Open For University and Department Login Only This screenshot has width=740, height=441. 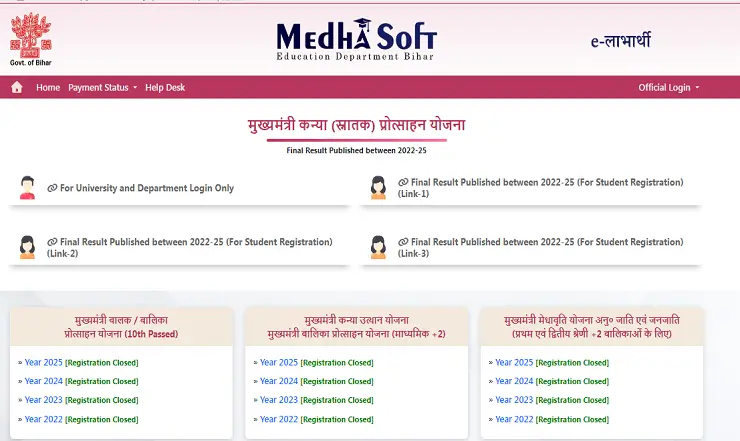point(146,188)
